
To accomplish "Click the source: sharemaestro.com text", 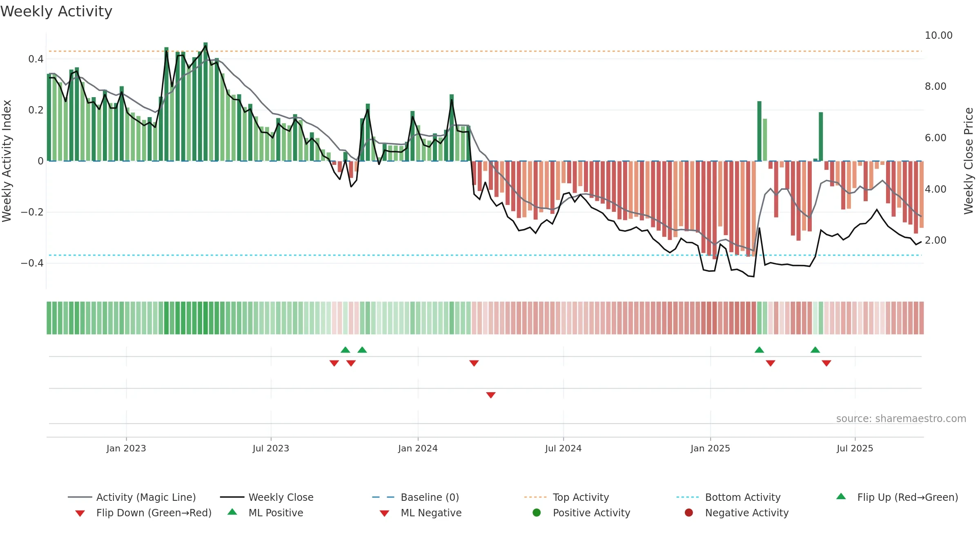I will tap(901, 419).
